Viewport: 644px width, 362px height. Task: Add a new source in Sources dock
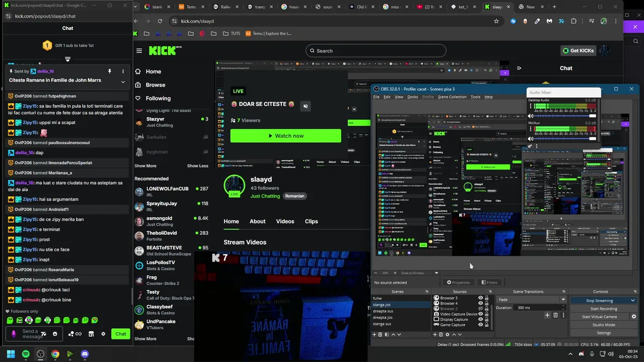435,334
